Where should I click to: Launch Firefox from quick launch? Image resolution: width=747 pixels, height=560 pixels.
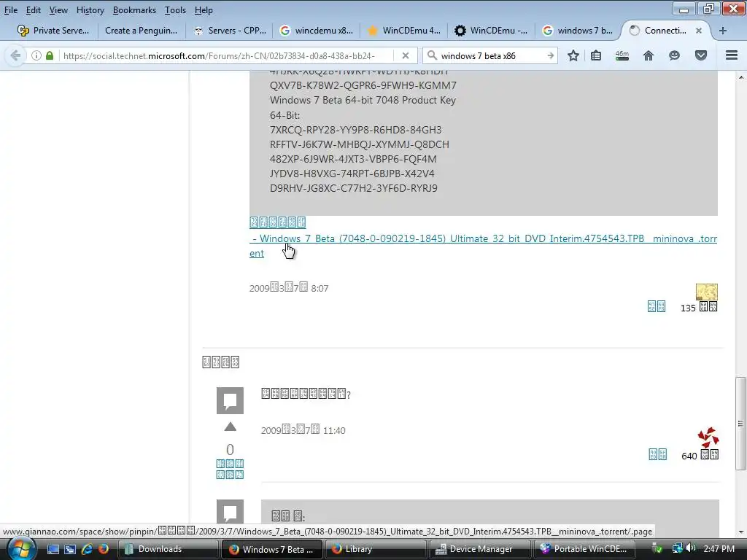pos(103,549)
